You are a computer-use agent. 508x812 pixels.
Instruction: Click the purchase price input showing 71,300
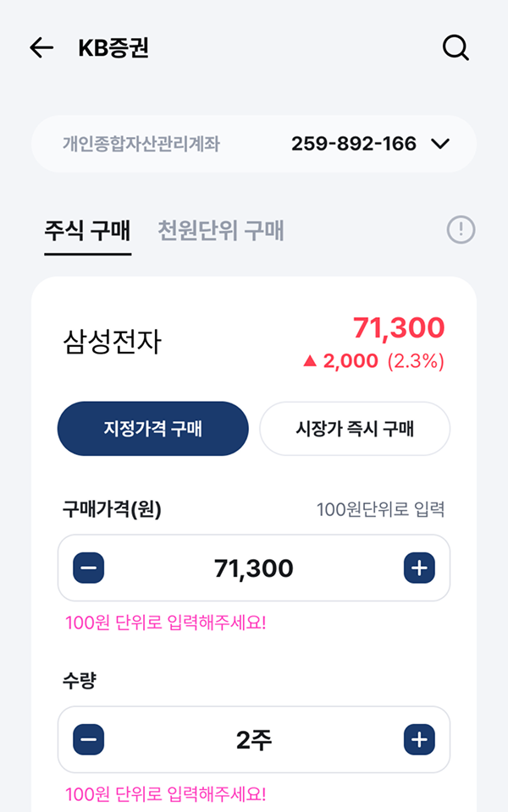click(x=254, y=568)
